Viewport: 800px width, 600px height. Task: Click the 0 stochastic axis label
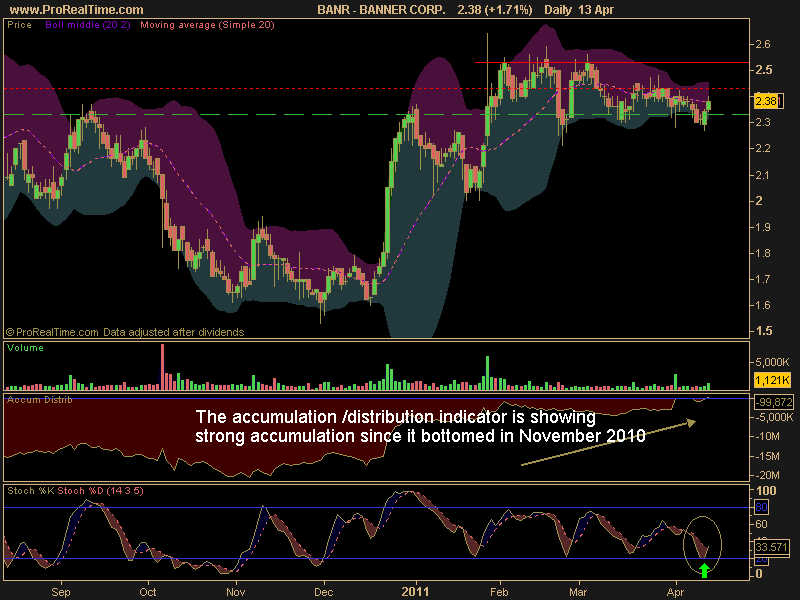(x=759, y=574)
